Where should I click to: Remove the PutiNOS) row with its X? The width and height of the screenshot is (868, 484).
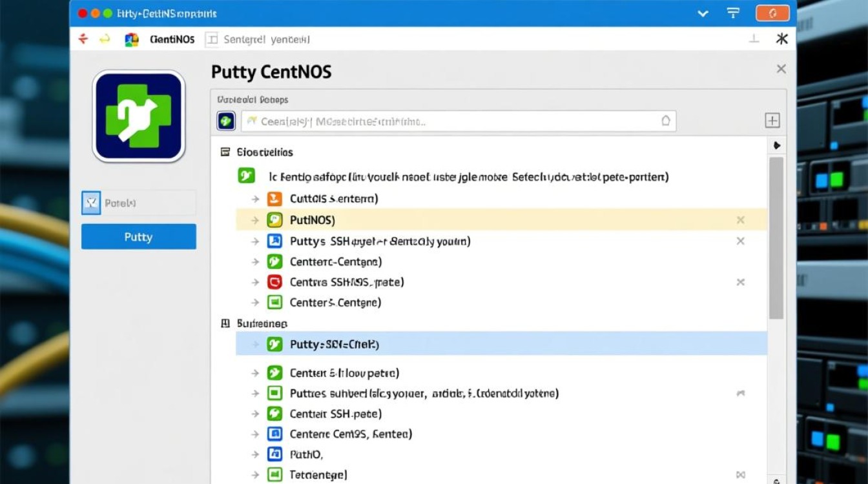pyautogui.click(x=741, y=220)
